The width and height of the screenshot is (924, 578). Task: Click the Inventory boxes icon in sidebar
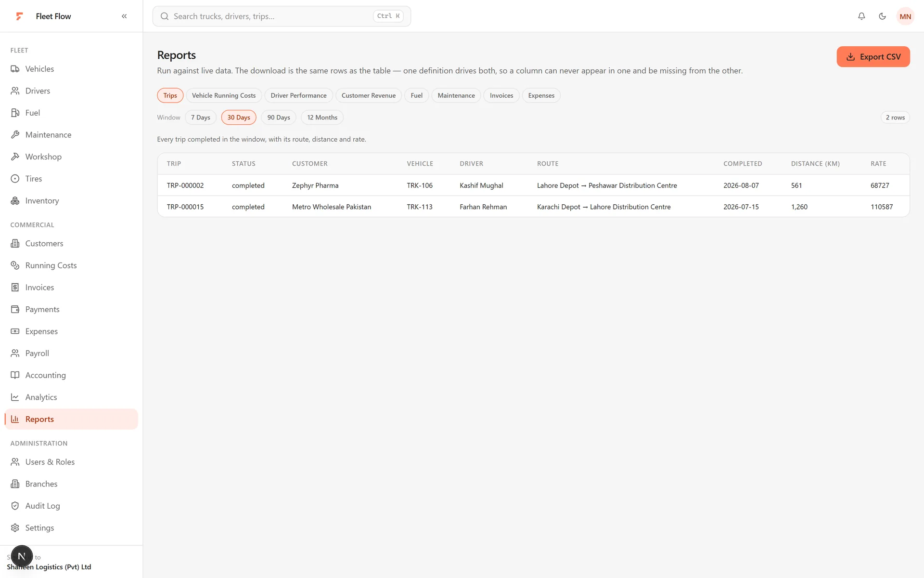[15, 201]
